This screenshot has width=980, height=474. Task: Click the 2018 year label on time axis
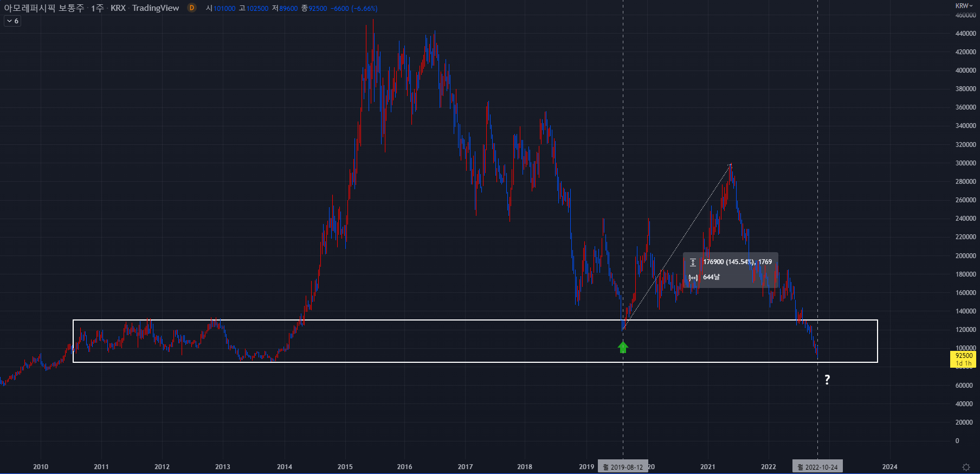[525, 467]
